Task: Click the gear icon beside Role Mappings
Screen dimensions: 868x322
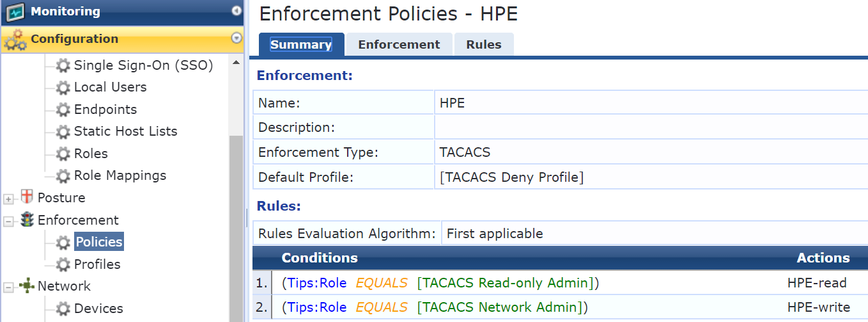Action: coord(63,175)
